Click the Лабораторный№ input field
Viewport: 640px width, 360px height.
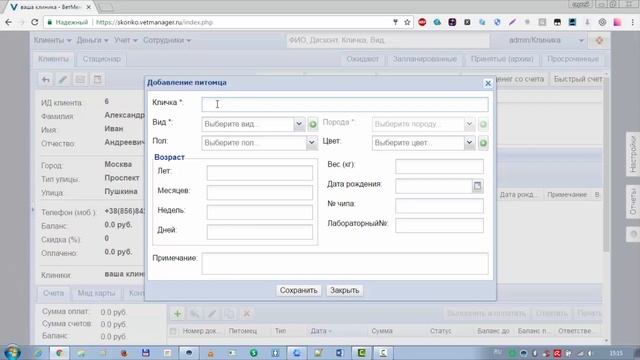[x=439, y=225]
